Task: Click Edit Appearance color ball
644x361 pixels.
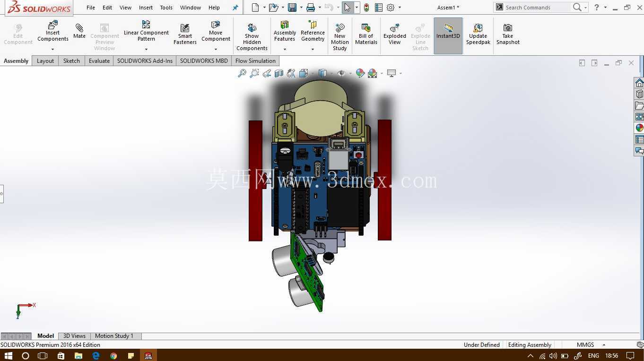Action: [x=360, y=73]
